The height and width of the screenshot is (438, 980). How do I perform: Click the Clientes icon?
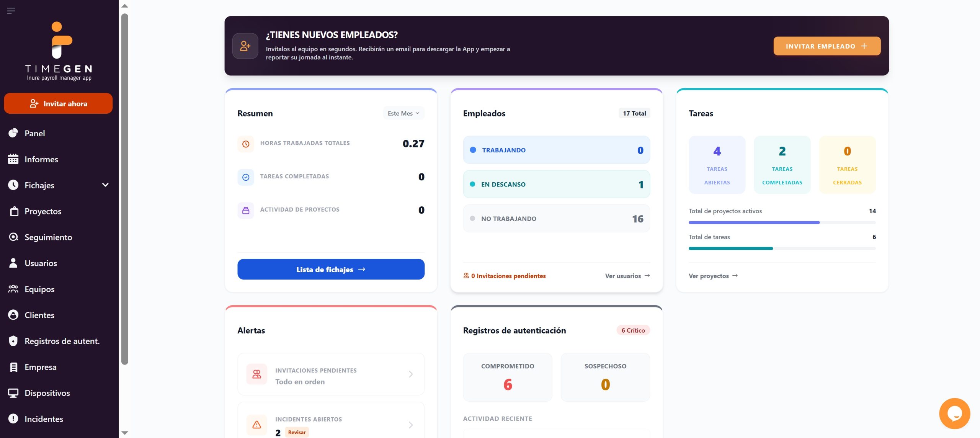coord(13,315)
